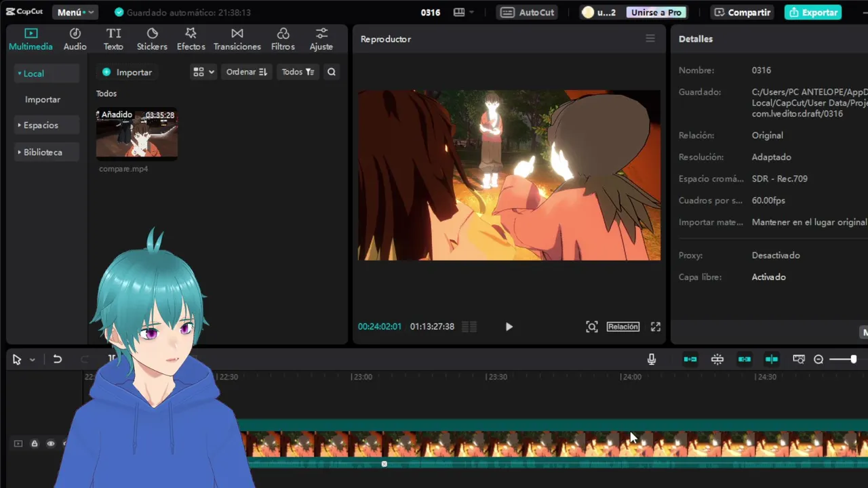Open the Menú dropdown
Screen dimensions: 868x488
[75, 12]
